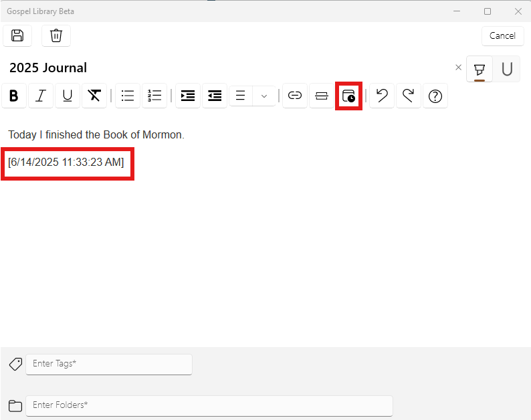This screenshot has height=420, width=531.
Task: Click the Cancel button
Action: [x=502, y=35]
